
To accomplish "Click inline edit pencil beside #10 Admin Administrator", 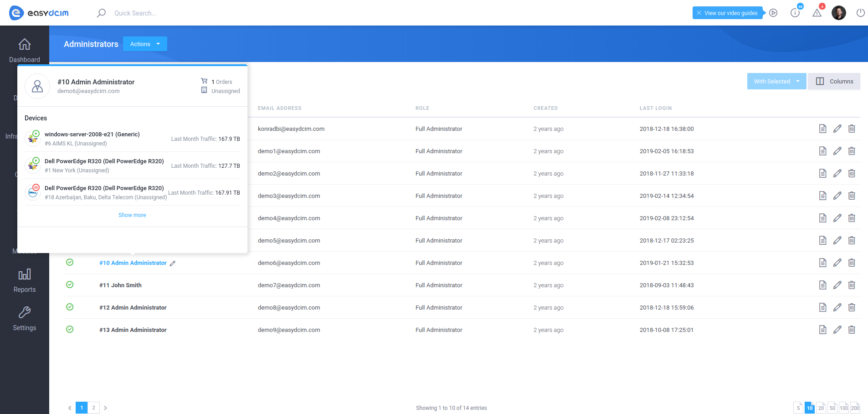I will tap(173, 263).
